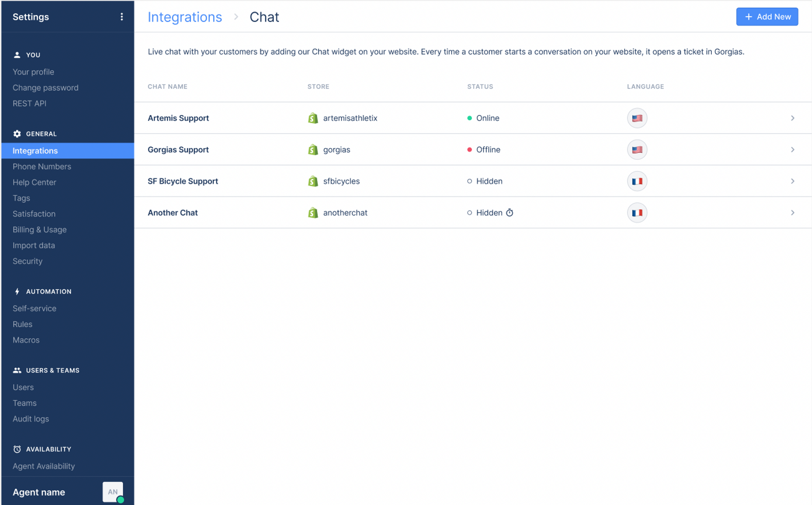Open Agent Availability settings
This screenshot has width=812, height=505.
tap(44, 466)
